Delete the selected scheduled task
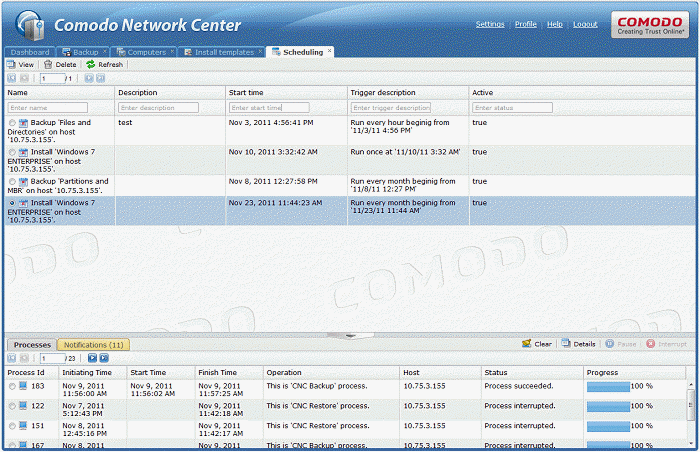This screenshot has height=452, width=700. [60, 65]
